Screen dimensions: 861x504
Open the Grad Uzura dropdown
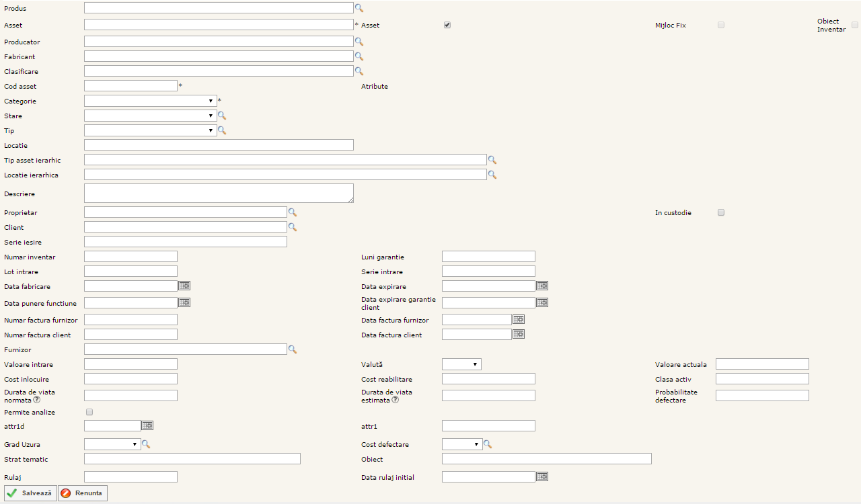[112, 444]
